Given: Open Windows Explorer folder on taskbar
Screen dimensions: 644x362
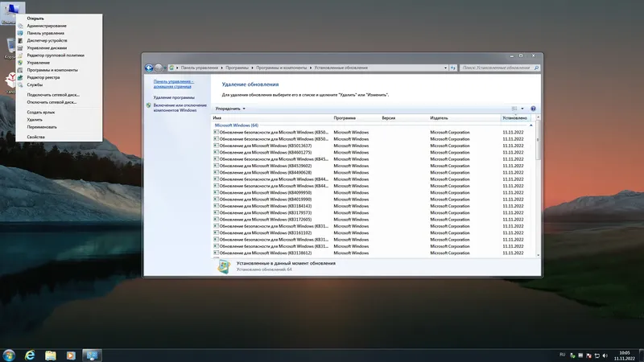Looking at the screenshot, I should click(x=51, y=355).
